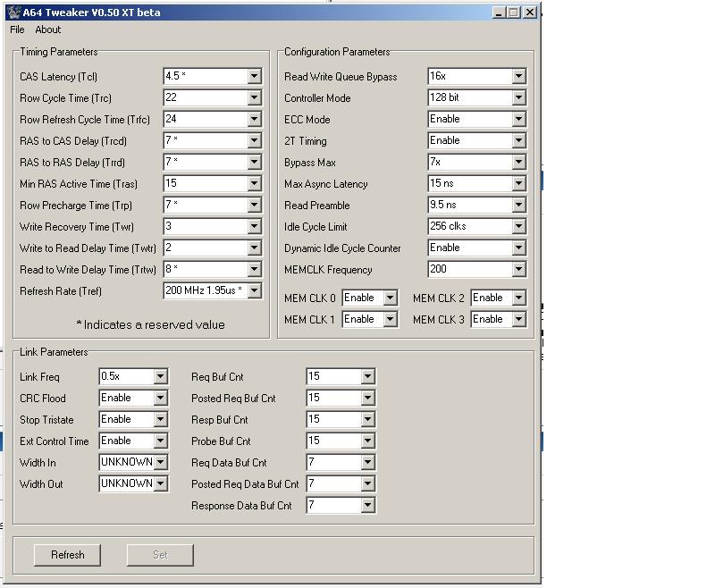Viewport: 715px width, 588px height.
Task: Open the ECC Mode dropdown
Action: (519, 119)
